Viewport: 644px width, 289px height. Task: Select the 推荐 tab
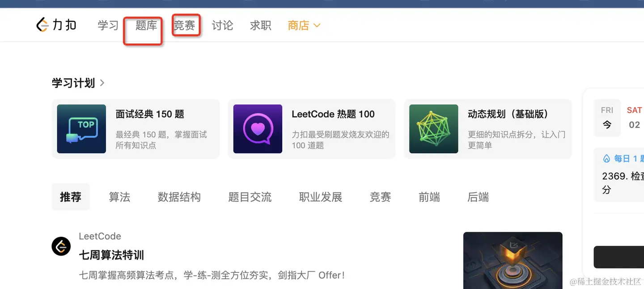click(71, 197)
